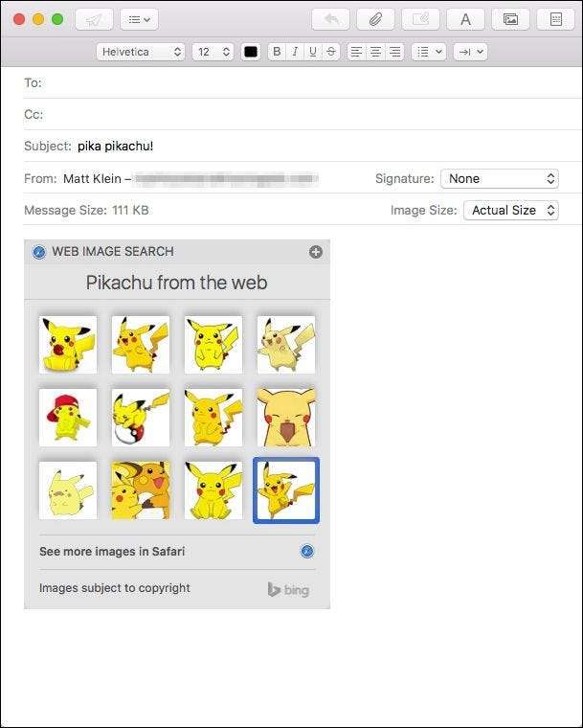Open the Helvetica font dropdown
This screenshot has height=728, width=583.
(141, 52)
